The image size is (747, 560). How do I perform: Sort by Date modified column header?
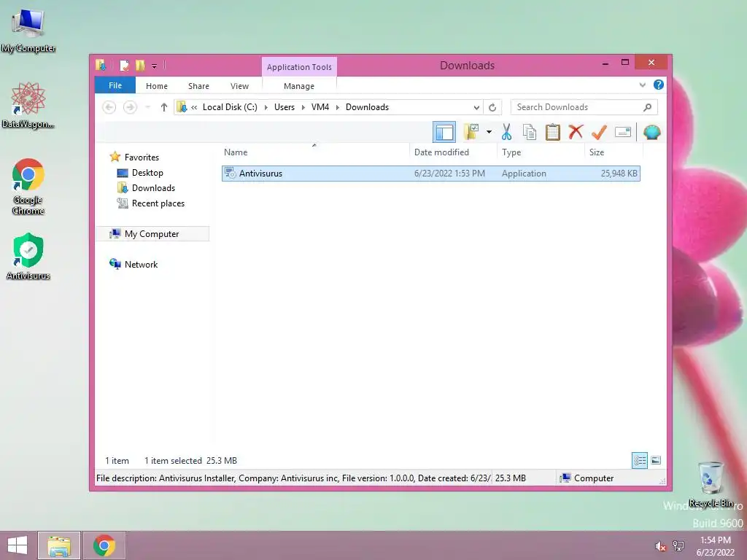click(453, 152)
